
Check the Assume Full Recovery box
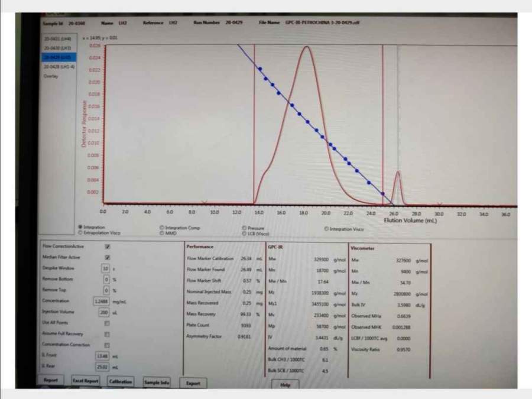click(x=107, y=334)
